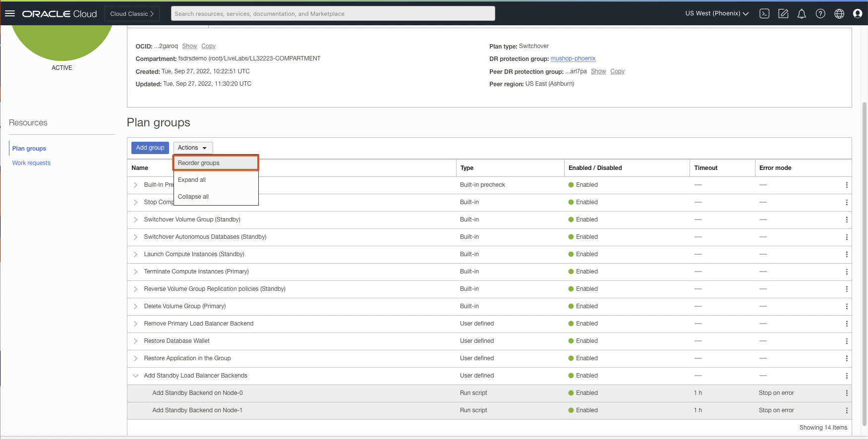Collapse the Add Standby Load Balancer Backends group
Image resolution: width=868 pixels, height=439 pixels.
[x=135, y=376]
